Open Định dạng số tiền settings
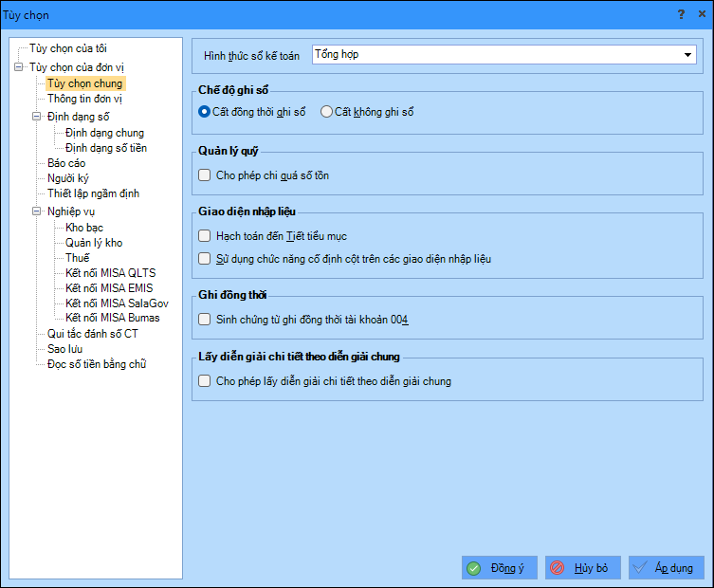714x588 pixels. tap(106, 148)
